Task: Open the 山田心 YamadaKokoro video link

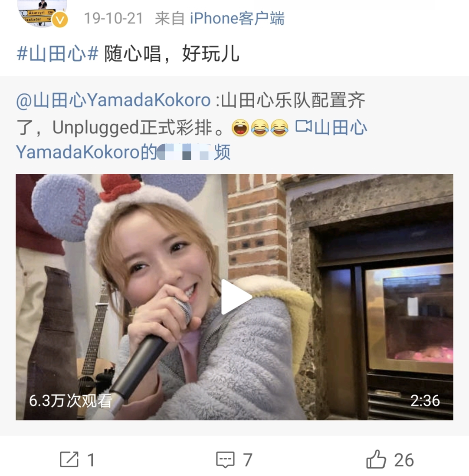Action: coord(192,139)
